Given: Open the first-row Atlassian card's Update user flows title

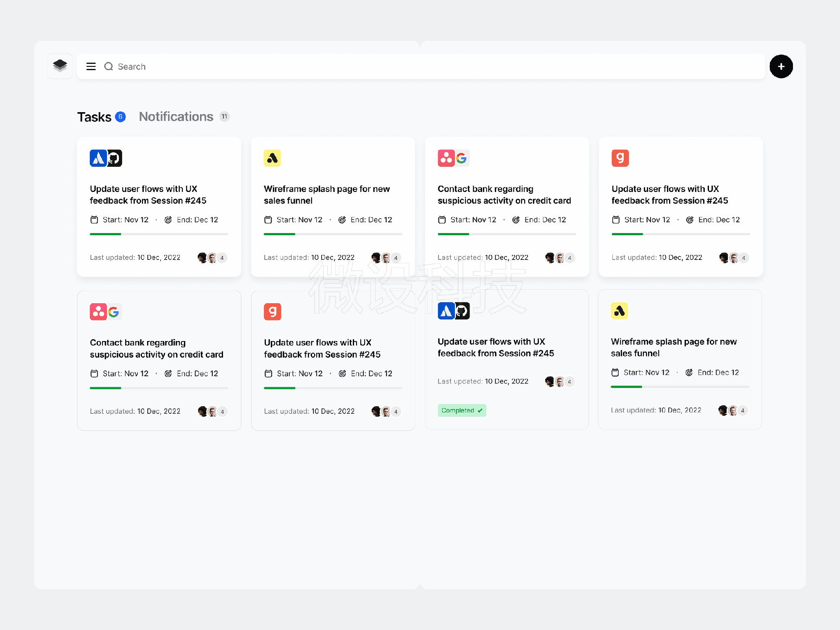Looking at the screenshot, I should (148, 194).
